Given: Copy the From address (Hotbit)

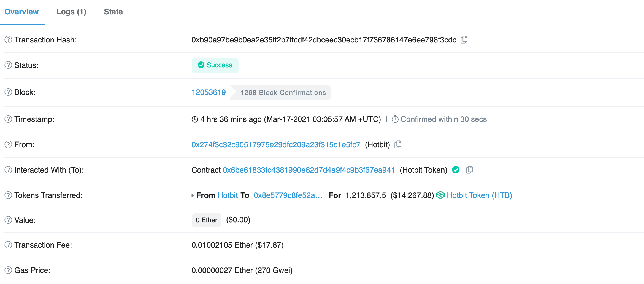Looking at the screenshot, I should (x=398, y=144).
